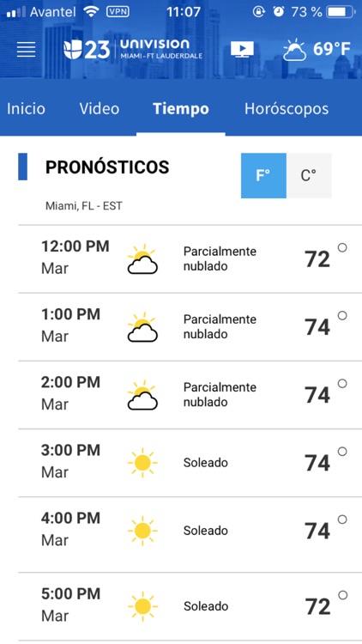Image resolution: width=362 pixels, height=644 pixels.
Task: Open the hamburger menu icon
Action: [x=26, y=50]
